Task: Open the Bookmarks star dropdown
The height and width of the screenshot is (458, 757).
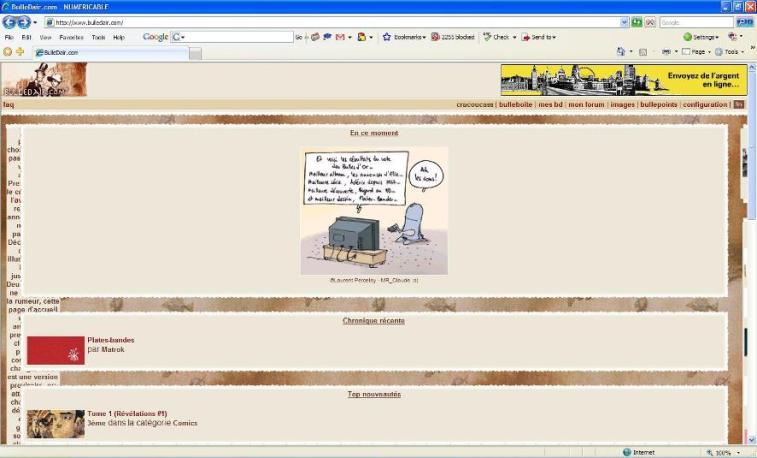Action: point(404,37)
